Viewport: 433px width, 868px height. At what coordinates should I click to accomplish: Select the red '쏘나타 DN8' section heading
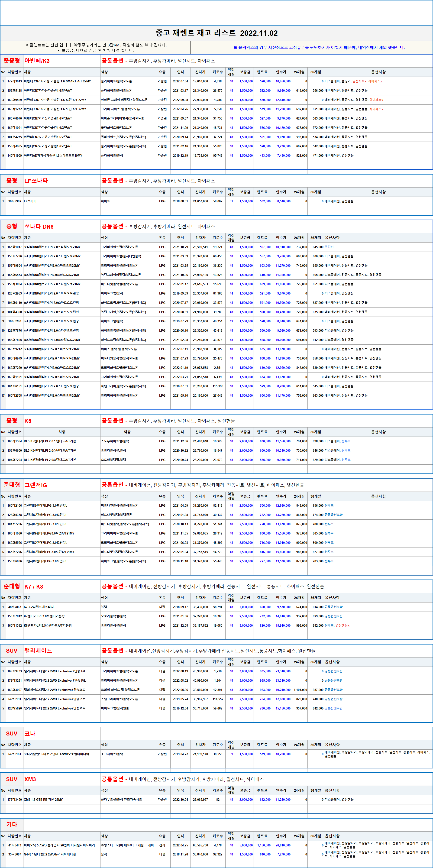[39, 227]
